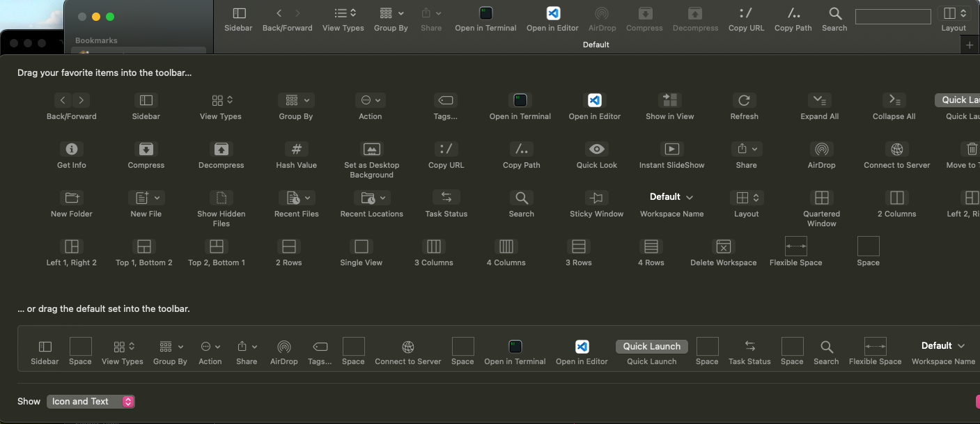Image resolution: width=980 pixels, height=424 pixels.
Task: Switch to the Bookmarks section
Action: [x=96, y=40]
